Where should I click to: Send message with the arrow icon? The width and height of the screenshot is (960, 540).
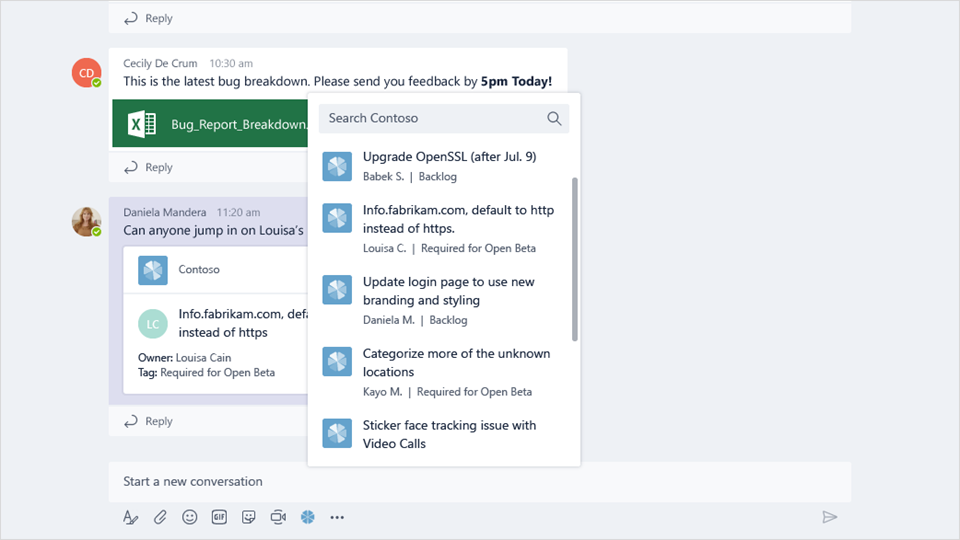tap(830, 517)
